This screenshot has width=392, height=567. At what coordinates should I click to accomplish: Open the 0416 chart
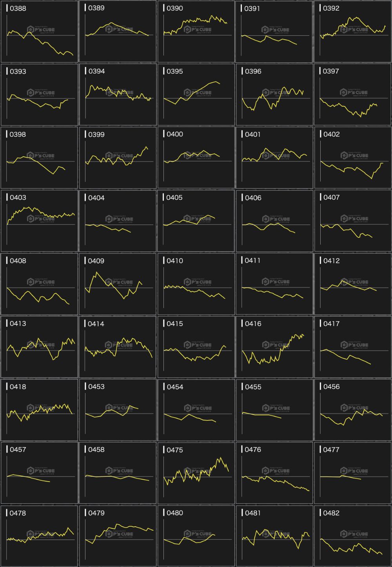pyautogui.click(x=274, y=347)
